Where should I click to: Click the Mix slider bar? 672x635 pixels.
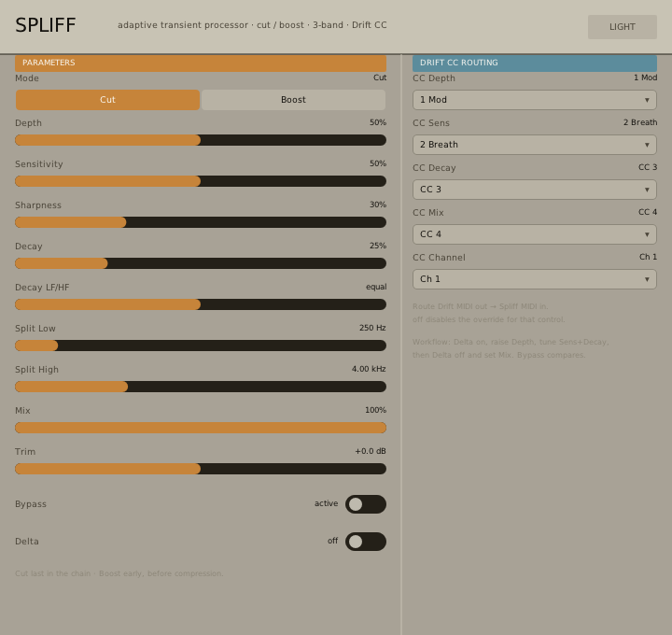[x=201, y=428]
